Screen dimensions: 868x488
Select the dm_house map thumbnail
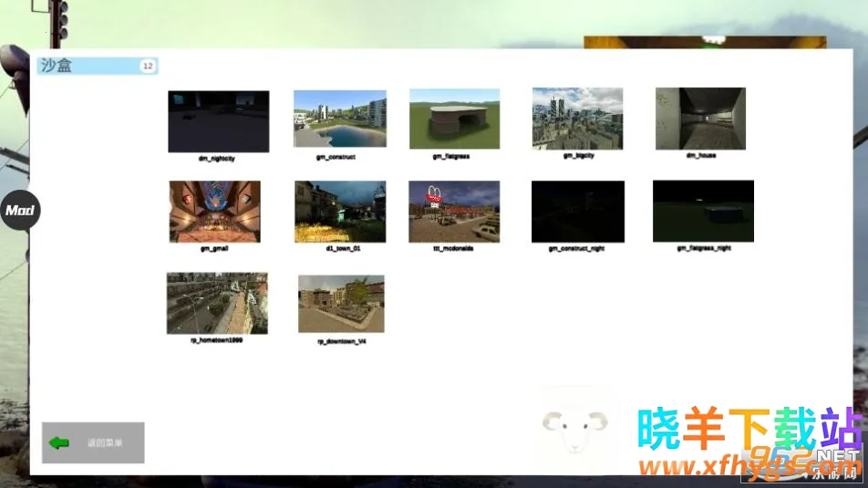700,119
